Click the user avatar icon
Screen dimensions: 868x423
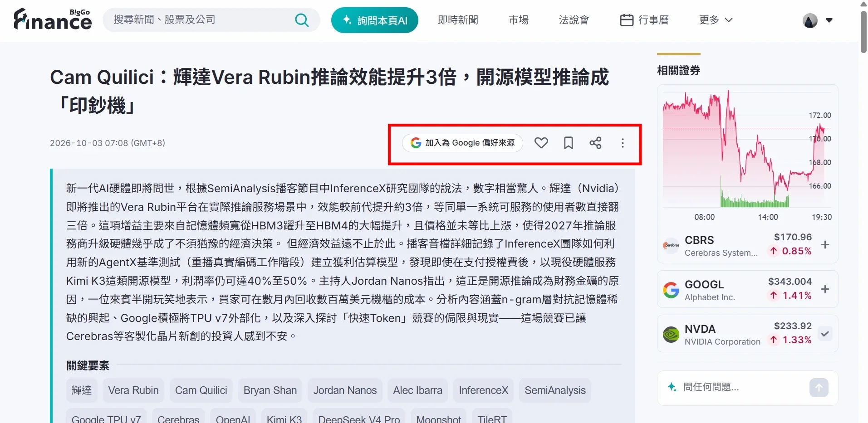click(x=810, y=20)
